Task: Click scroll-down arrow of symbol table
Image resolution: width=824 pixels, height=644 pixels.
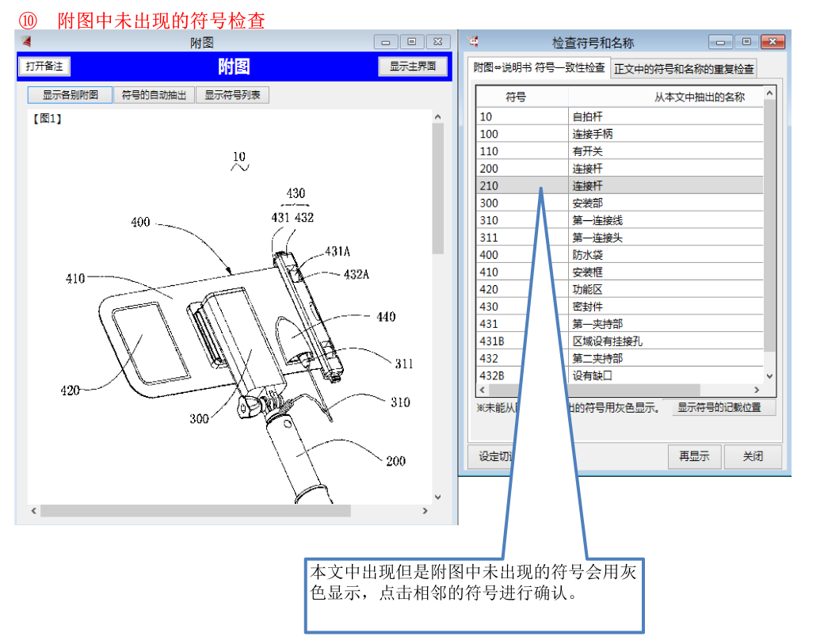Action: [769, 376]
